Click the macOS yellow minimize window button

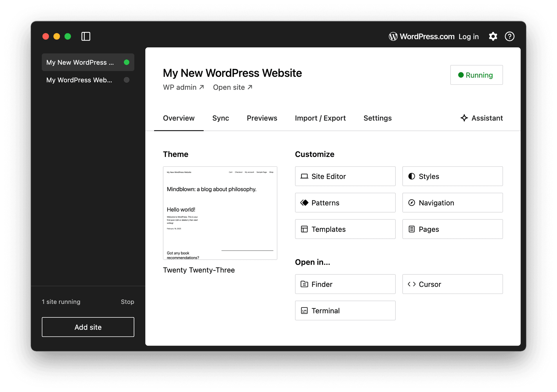click(x=57, y=37)
